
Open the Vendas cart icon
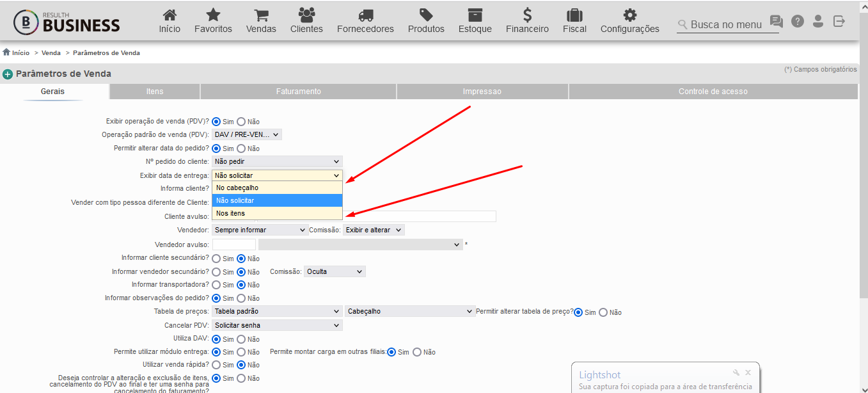point(261,15)
